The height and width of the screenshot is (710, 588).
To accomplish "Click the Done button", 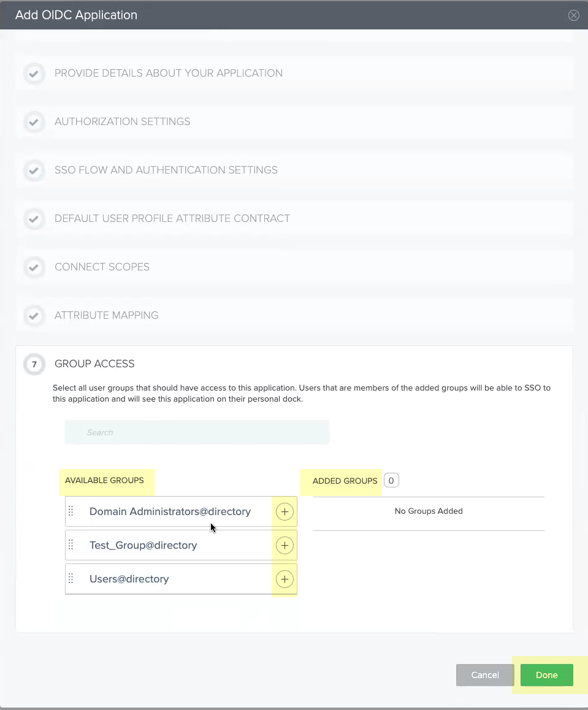I will (546, 675).
